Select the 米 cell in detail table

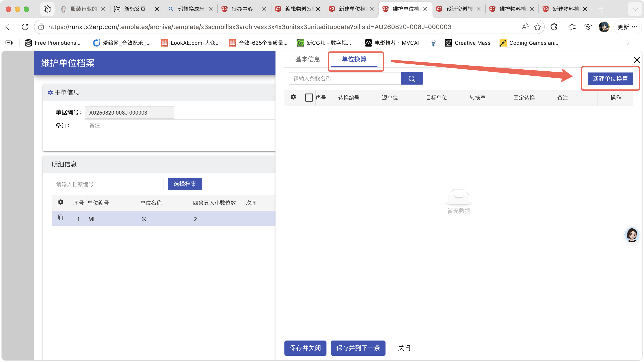pyautogui.click(x=144, y=219)
